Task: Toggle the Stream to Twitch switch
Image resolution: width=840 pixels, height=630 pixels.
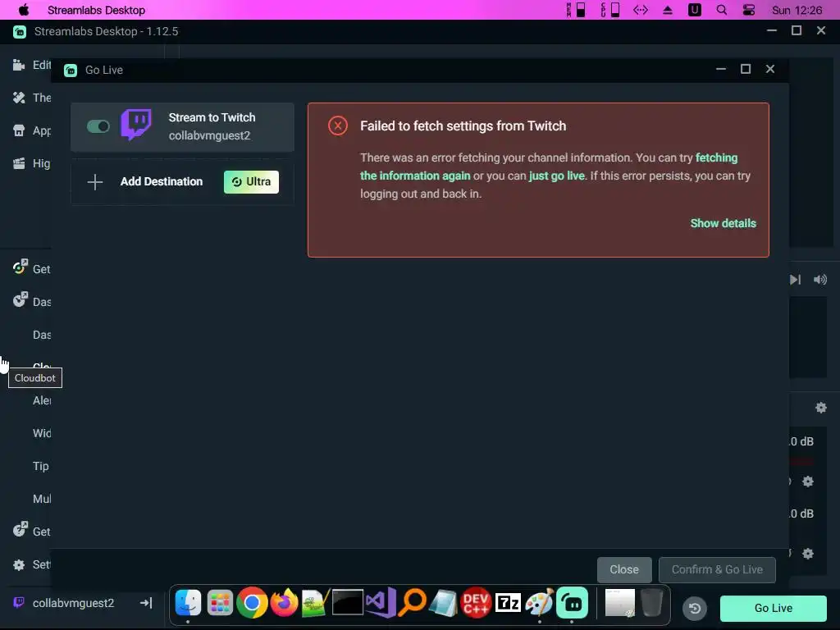Action: pos(98,126)
